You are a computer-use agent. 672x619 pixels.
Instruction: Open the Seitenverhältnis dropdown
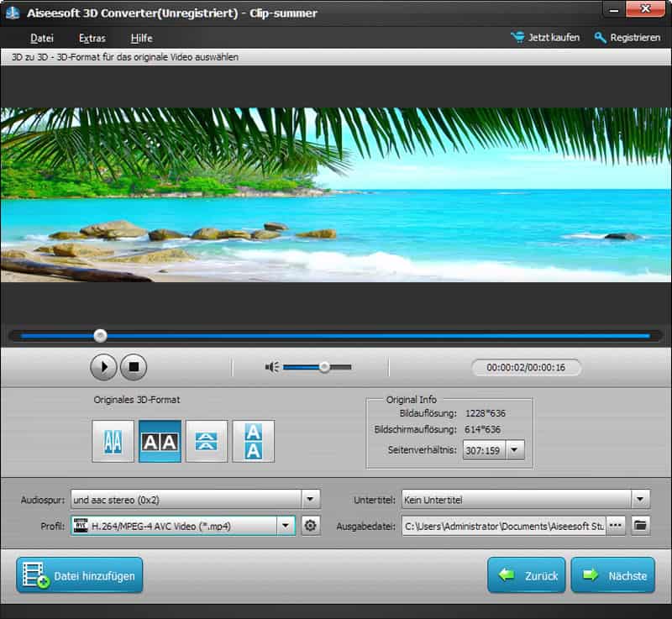click(x=516, y=451)
